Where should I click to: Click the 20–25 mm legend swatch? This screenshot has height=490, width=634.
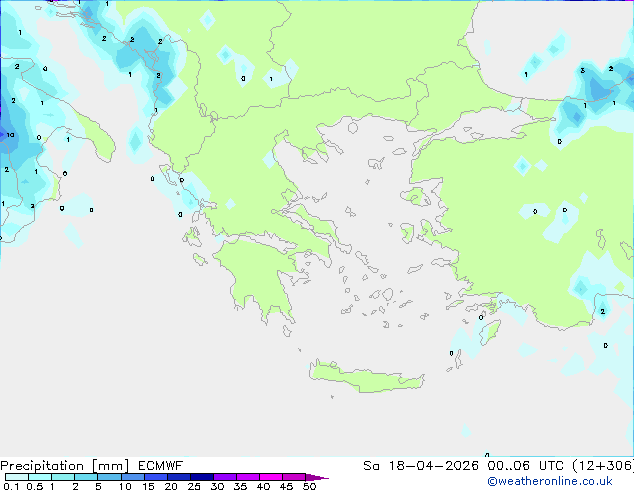tap(178, 477)
